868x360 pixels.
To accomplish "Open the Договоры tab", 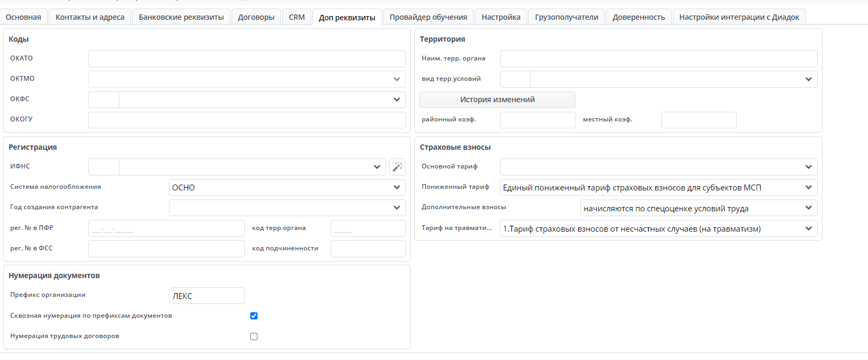I will click(256, 17).
